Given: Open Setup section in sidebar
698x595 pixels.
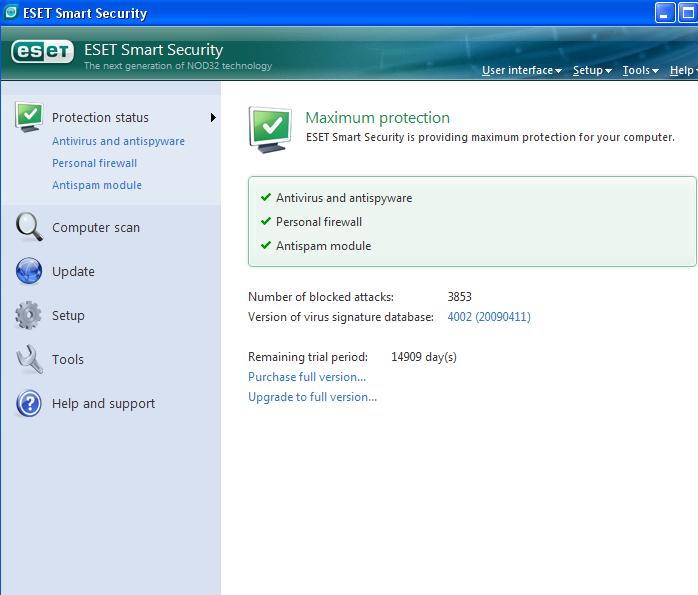Looking at the screenshot, I should pos(68,316).
